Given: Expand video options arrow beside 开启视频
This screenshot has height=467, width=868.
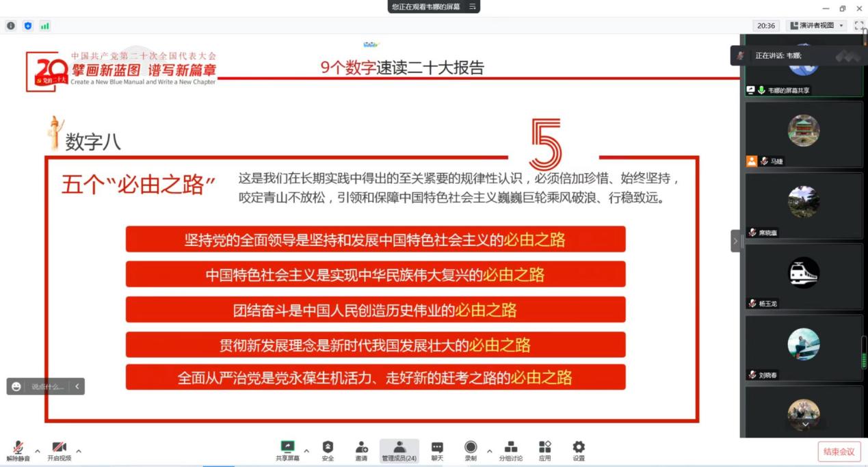Looking at the screenshot, I should coord(79,451).
